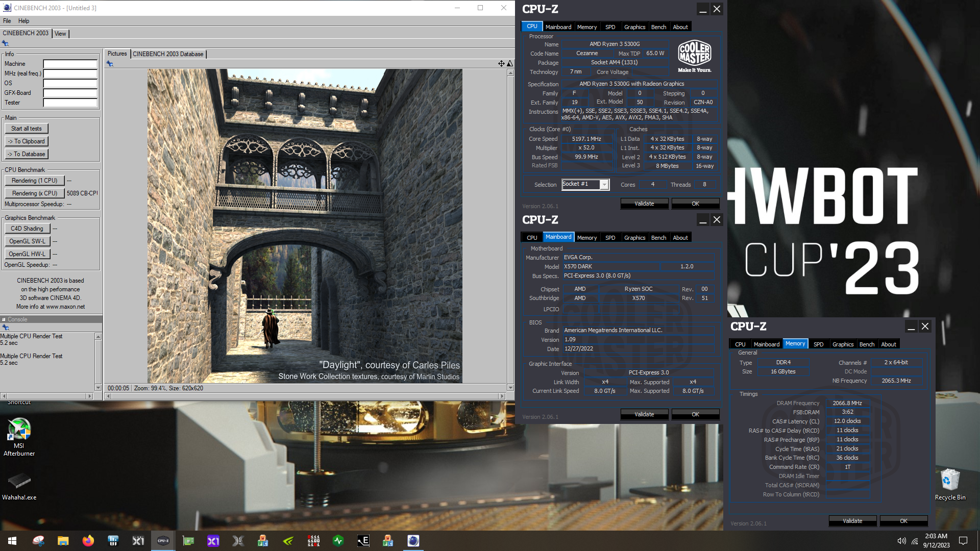Run the Rendering (1 CPU) benchmark
The image size is (980, 551).
35,181
